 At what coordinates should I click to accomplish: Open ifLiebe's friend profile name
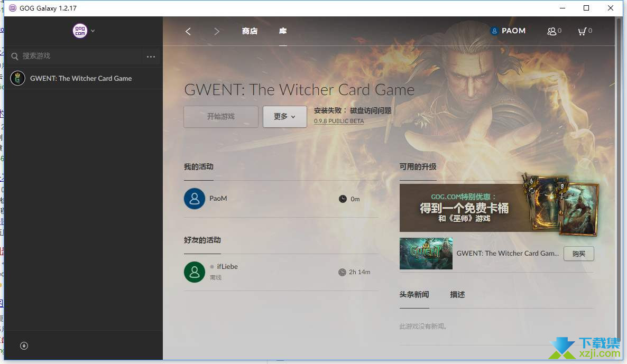227,266
